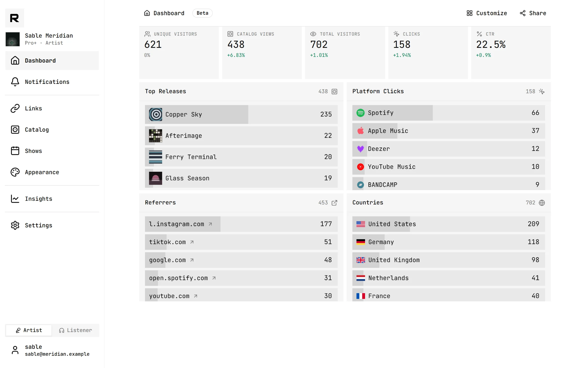Viewport: 588px width, 368px height.
Task: Click the Share button
Action: [x=533, y=13]
